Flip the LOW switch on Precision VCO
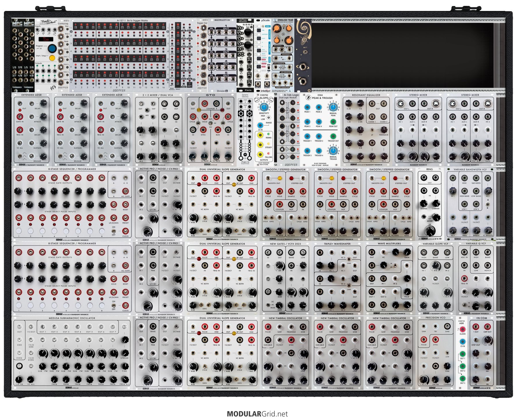 click(x=447, y=353)
